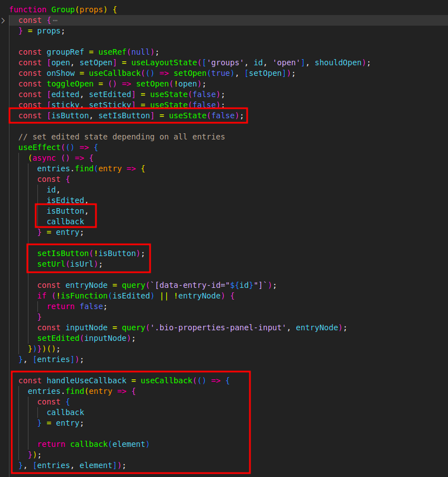Screen dimensions: 448x477
Task: Click '[entries, element]' dependency array
Action: click(75, 465)
